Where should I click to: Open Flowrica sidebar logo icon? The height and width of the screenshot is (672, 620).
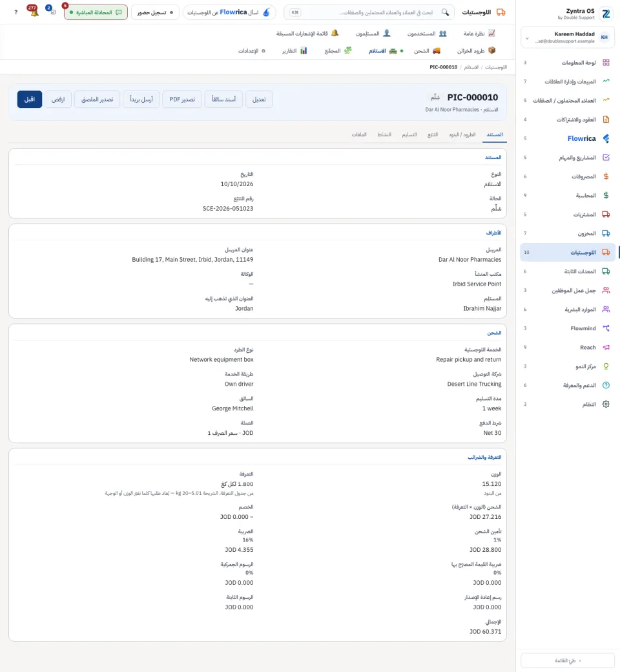click(x=606, y=138)
